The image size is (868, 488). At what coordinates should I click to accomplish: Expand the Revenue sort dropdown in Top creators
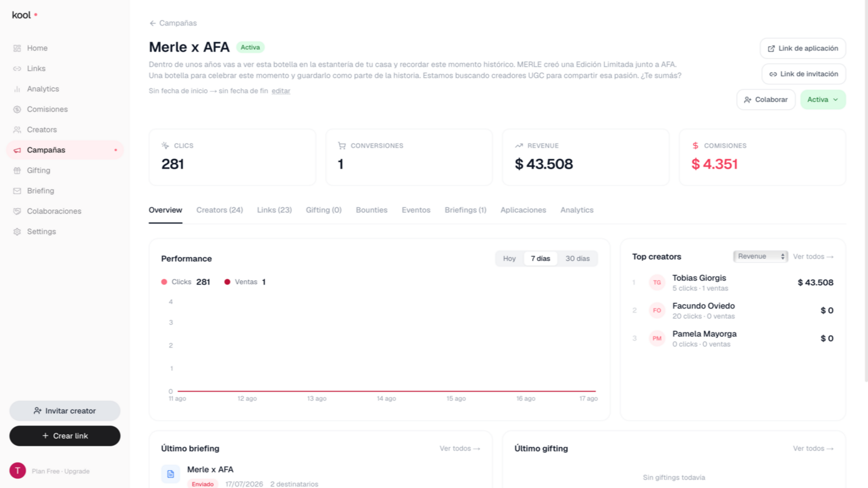761,256
